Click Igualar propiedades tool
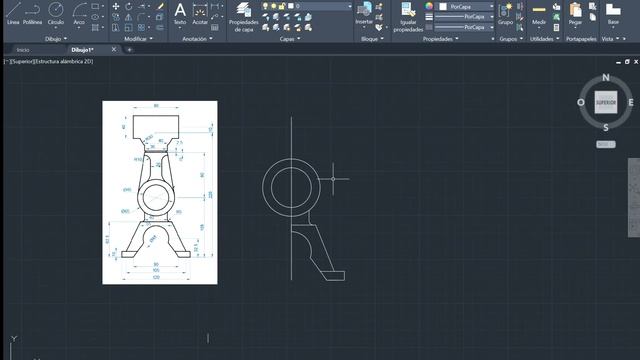 point(408,16)
